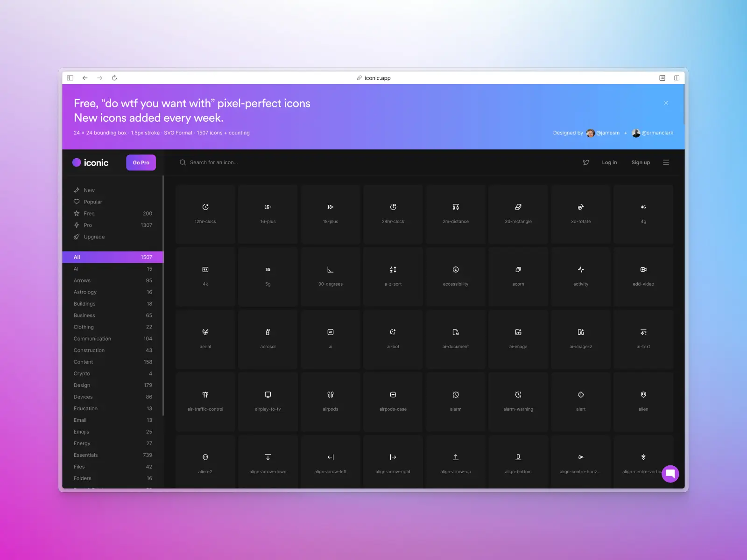Select the alarm icon
This screenshot has height=560, width=747.
pyautogui.click(x=456, y=402)
